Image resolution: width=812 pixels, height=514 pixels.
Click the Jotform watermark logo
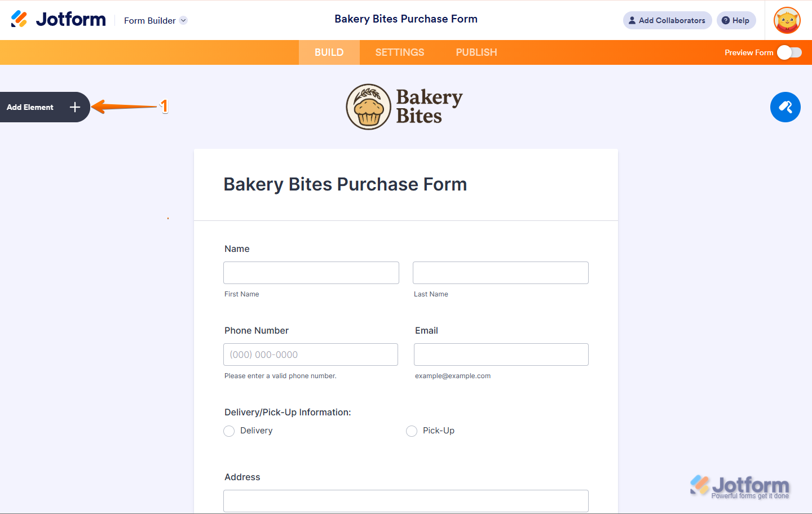(x=739, y=486)
